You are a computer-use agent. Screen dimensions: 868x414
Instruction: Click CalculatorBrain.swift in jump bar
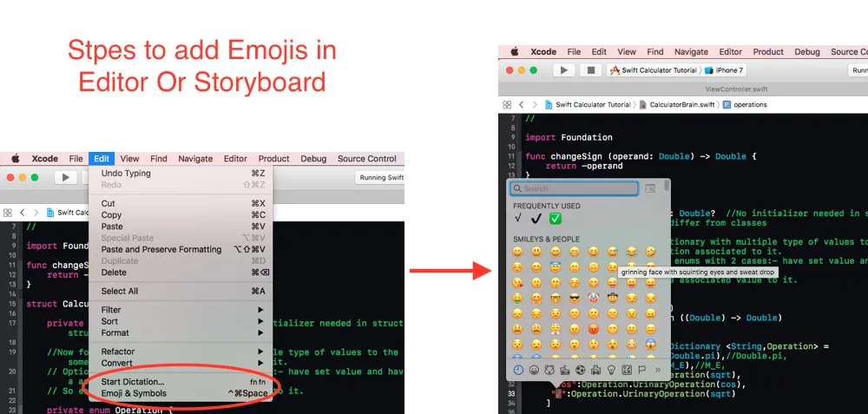click(x=677, y=105)
